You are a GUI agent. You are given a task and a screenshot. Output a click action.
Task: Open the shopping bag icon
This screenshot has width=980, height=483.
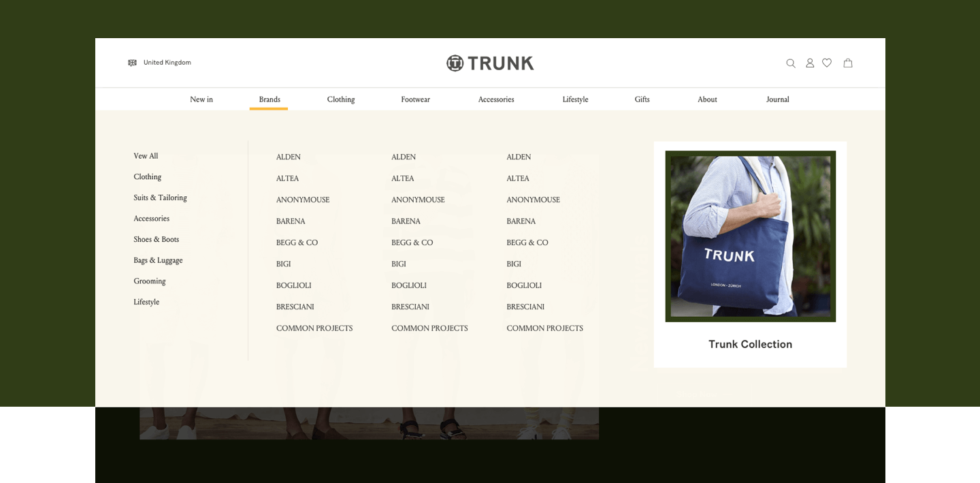click(847, 63)
